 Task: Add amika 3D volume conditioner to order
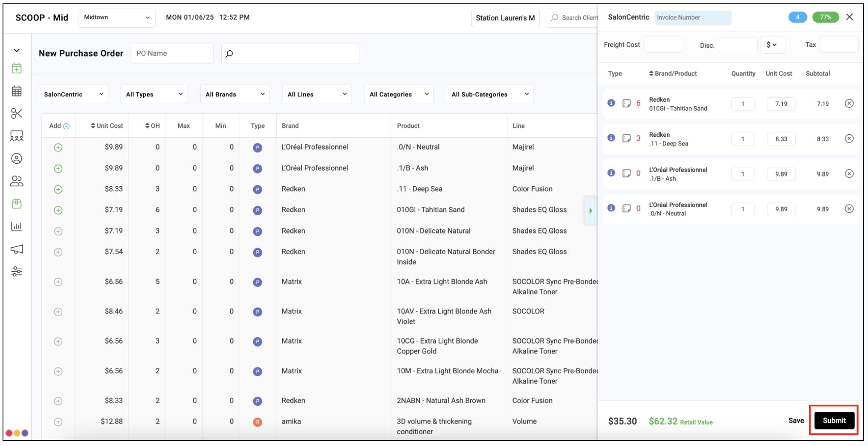[x=58, y=422]
